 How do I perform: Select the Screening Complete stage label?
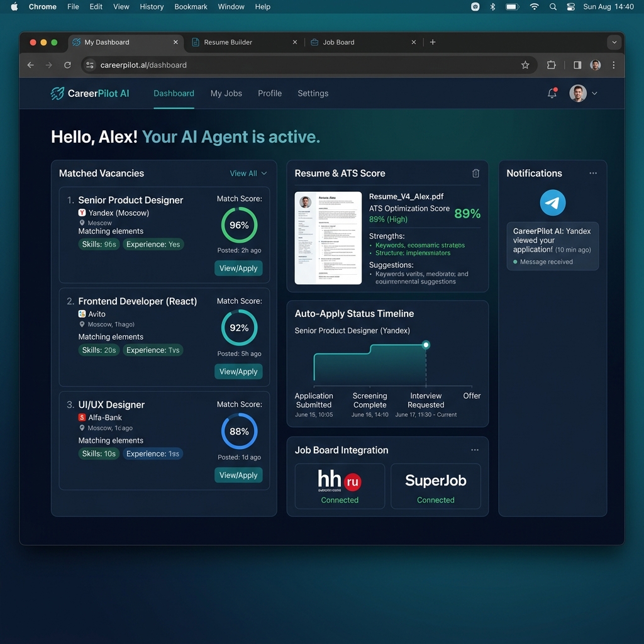[x=370, y=400]
